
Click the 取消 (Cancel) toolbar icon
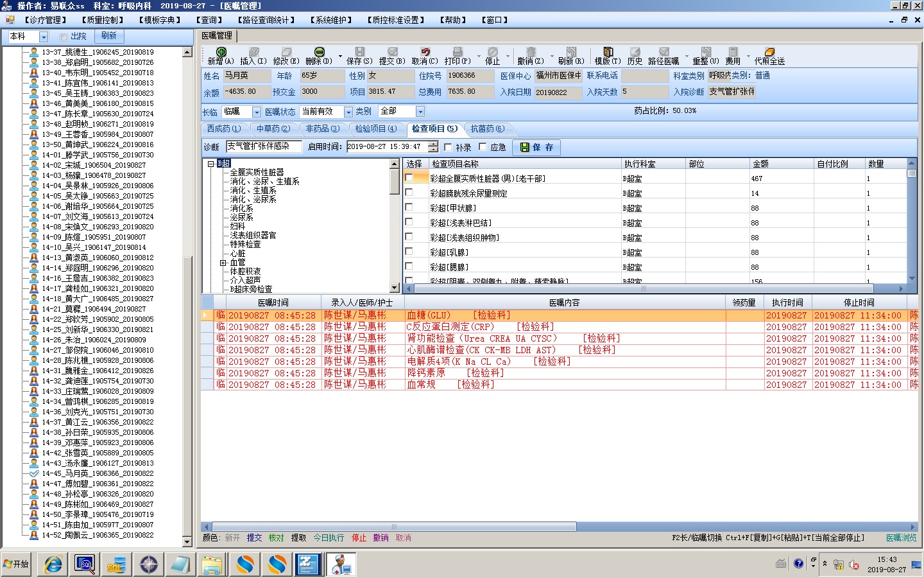pyautogui.click(x=425, y=56)
